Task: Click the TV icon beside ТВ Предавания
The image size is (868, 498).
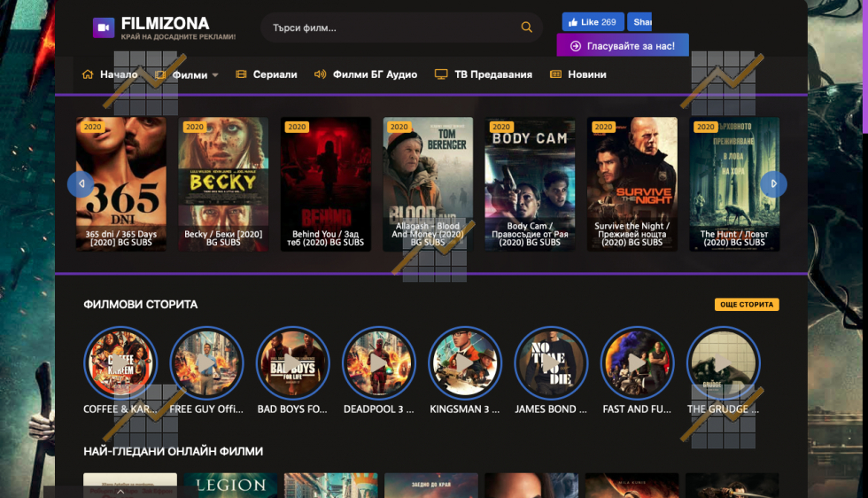Action: pos(441,74)
